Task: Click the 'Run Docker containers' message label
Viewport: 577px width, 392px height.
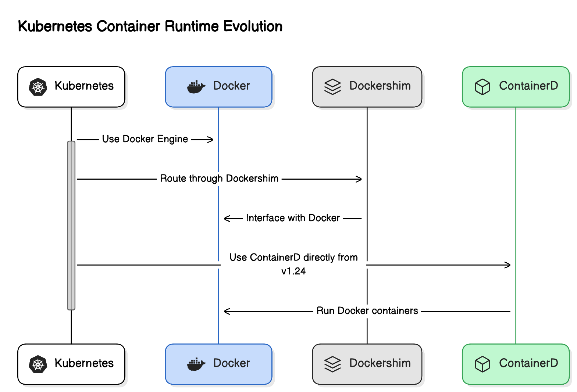Action: pyautogui.click(x=367, y=311)
